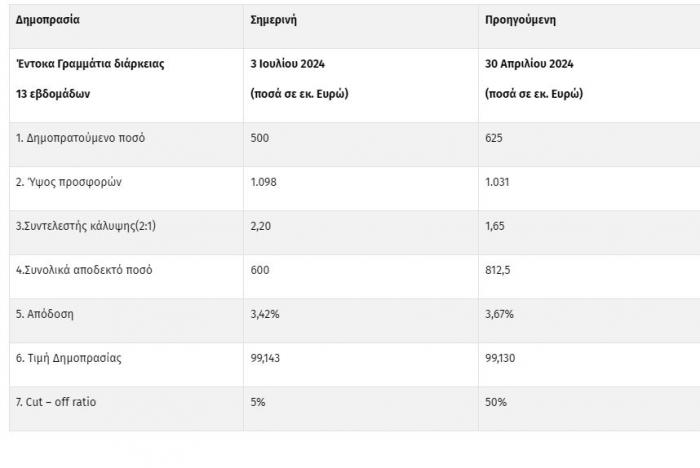Select the 99,130 auction price
Image resolution: width=700 pixels, height=468 pixels.
500,358
